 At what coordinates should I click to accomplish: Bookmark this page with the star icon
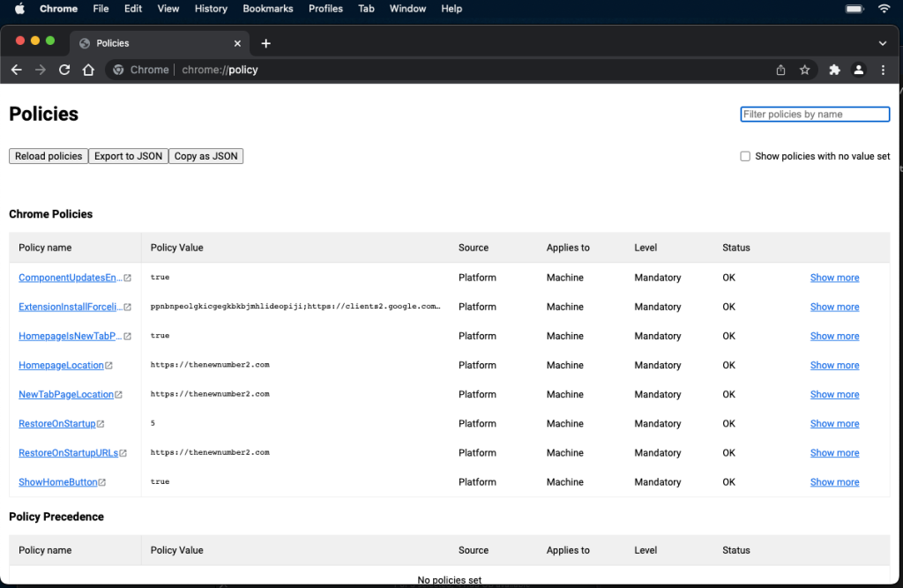coord(804,70)
